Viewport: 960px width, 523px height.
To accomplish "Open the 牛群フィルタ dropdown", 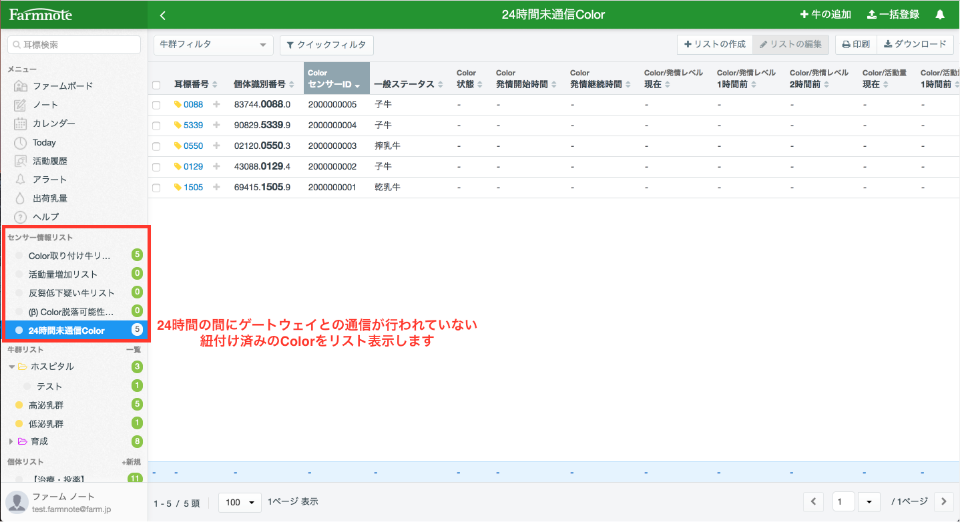I will click(212, 45).
